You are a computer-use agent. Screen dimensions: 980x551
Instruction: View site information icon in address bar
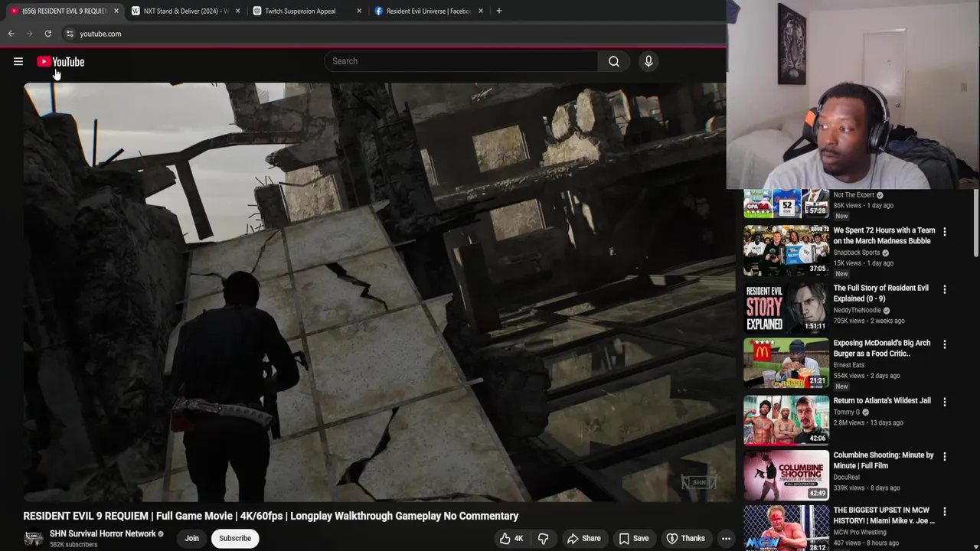70,34
